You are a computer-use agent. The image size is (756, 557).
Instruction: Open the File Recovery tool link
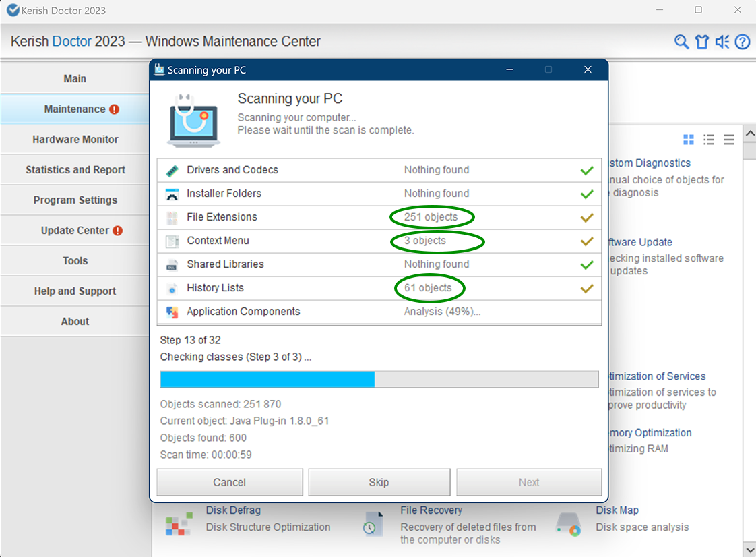(431, 510)
